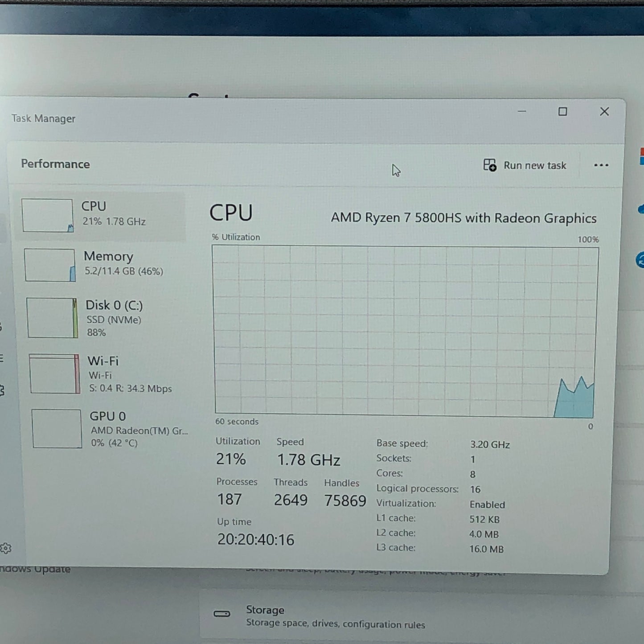Screen dimensions: 644x644
Task: Click the GPU 0 mini graph thumbnail
Action: coord(57,429)
